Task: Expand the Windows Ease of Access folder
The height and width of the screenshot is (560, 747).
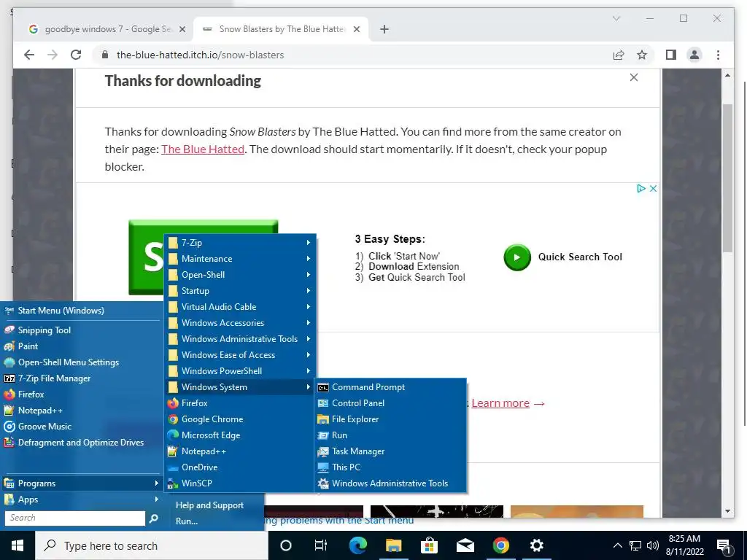Action: point(239,355)
